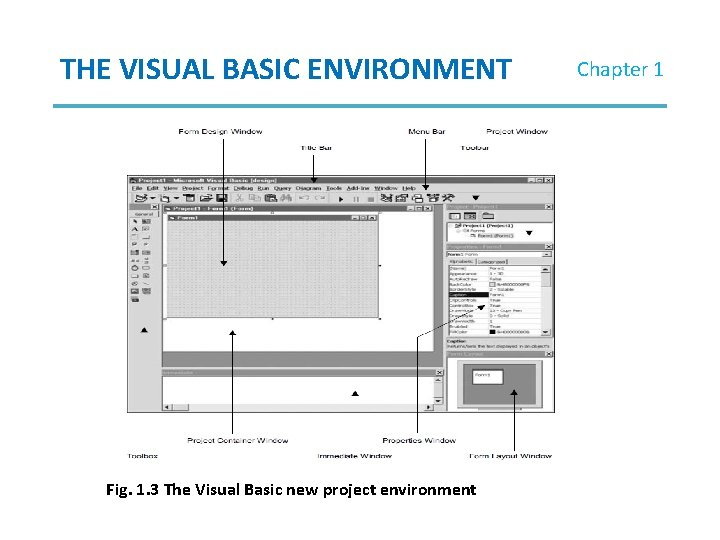Open the Debug menu
The height and width of the screenshot is (540, 720).
[243, 188]
